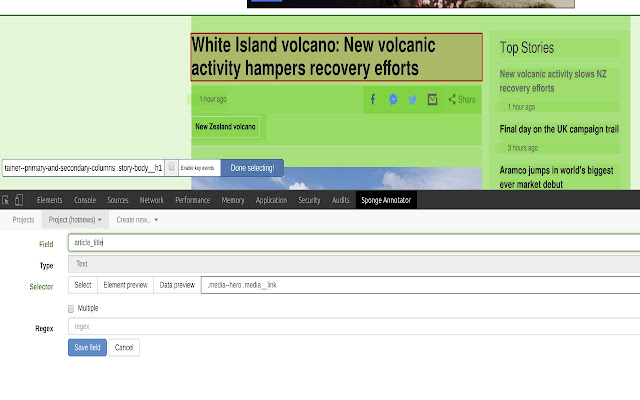Click the Save field button
The height and width of the screenshot is (400, 640).
click(x=87, y=347)
